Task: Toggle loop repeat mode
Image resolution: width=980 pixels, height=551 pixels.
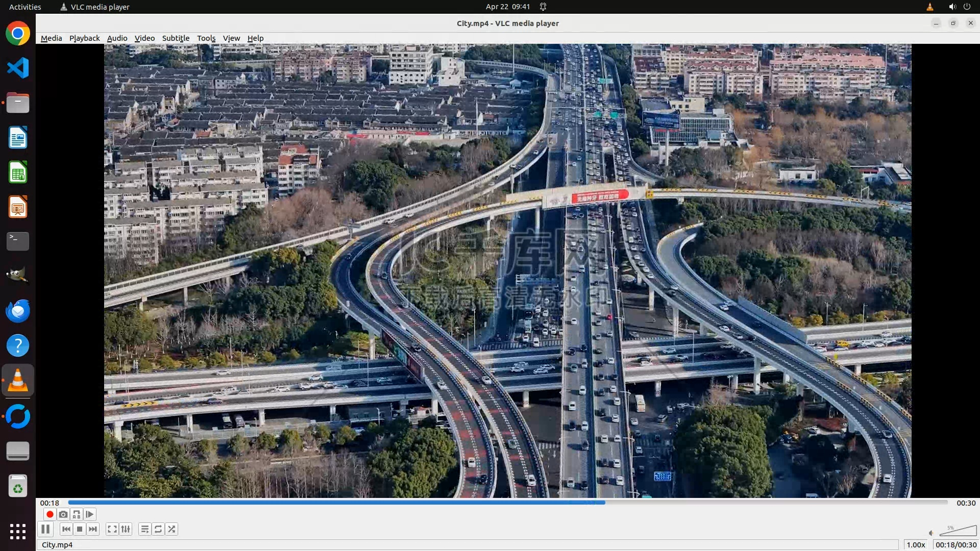Action: [158, 529]
